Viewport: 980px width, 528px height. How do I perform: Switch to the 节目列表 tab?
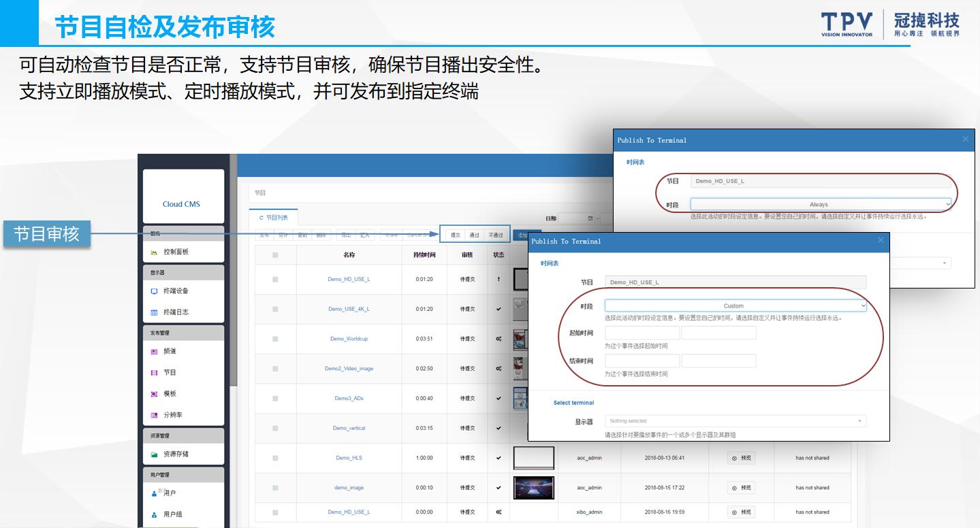click(x=273, y=218)
